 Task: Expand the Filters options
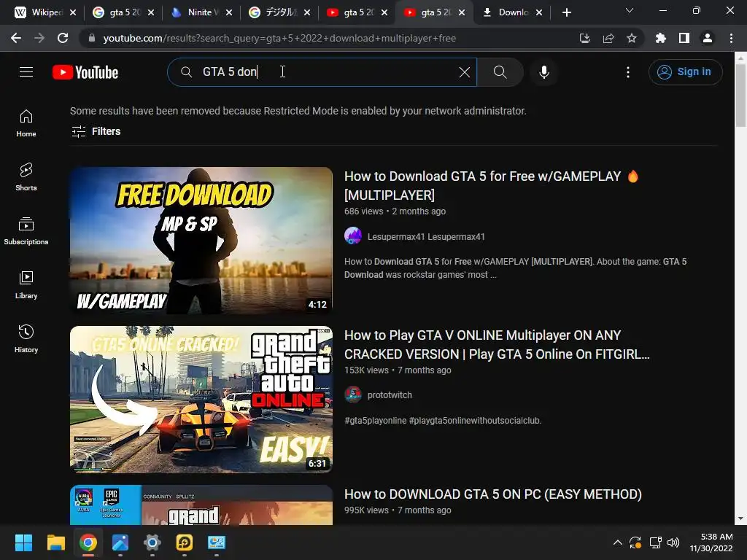96,131
